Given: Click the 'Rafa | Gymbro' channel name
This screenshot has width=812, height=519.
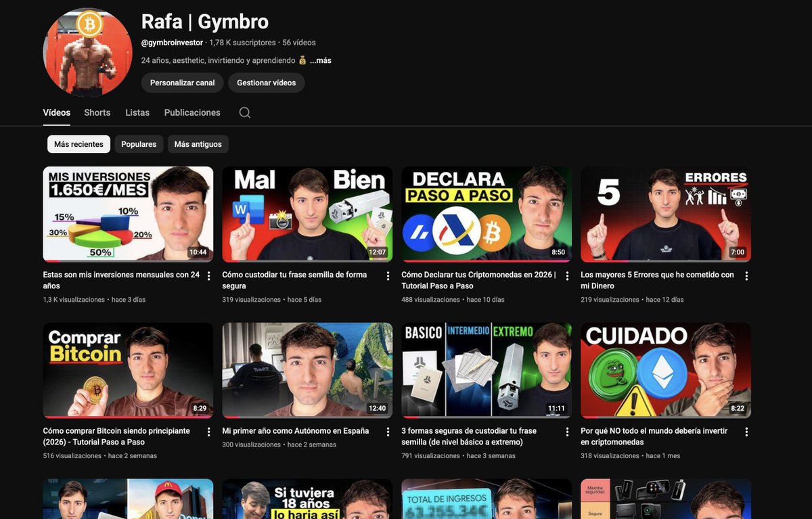Looking at the screenshot, I should 205,21.
